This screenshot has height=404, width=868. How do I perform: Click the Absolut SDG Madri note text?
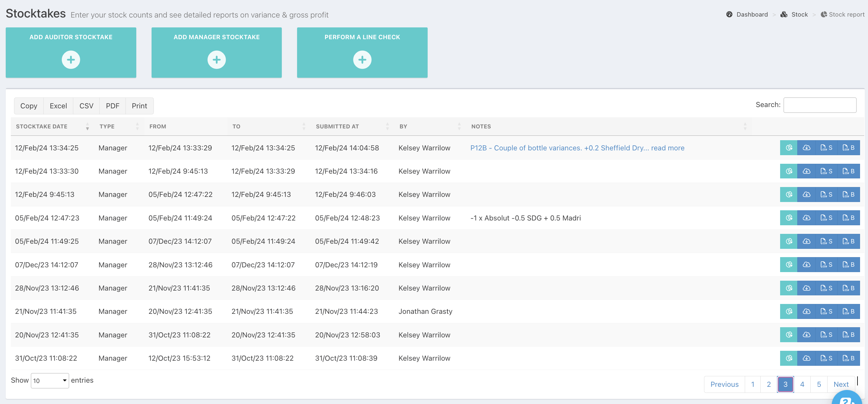(525, 218)
